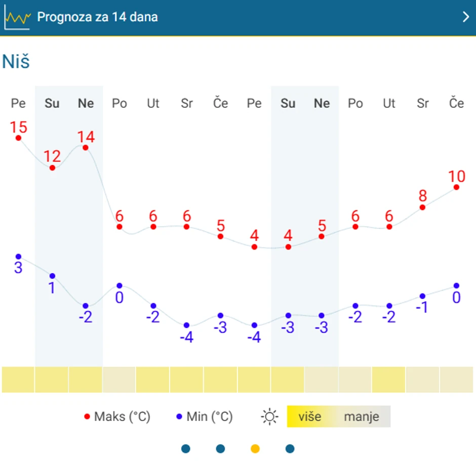This screenshot has width=476, height=461.
Task: Go to the second carousel page dot
Action: tap(220, 448)
